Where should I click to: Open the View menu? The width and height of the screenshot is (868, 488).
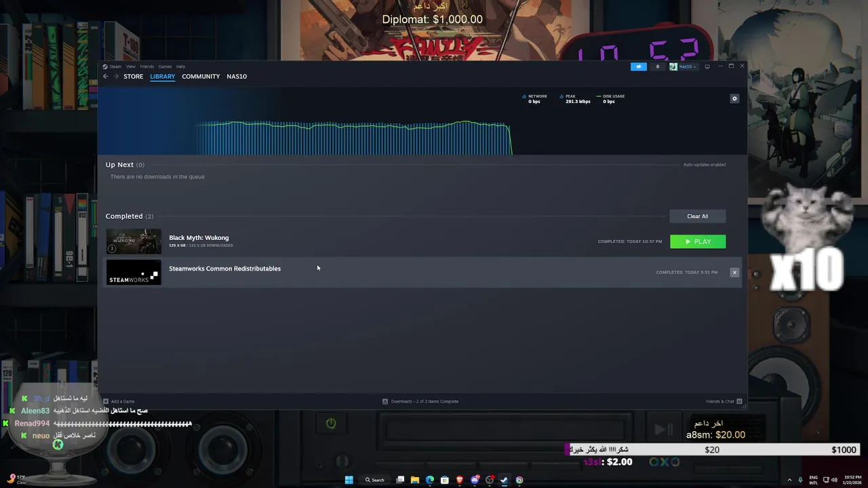point(130,66)
